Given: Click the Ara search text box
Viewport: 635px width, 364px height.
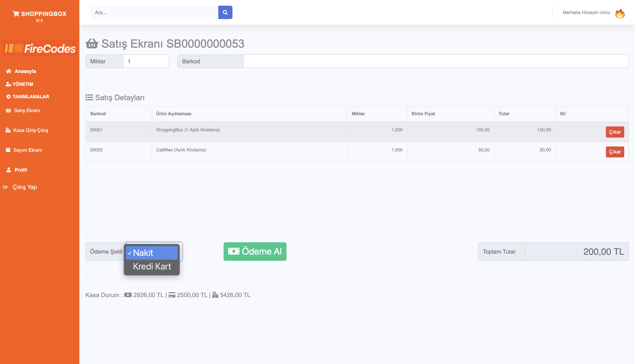Looking at the screenshot, I should click(154, 12).
